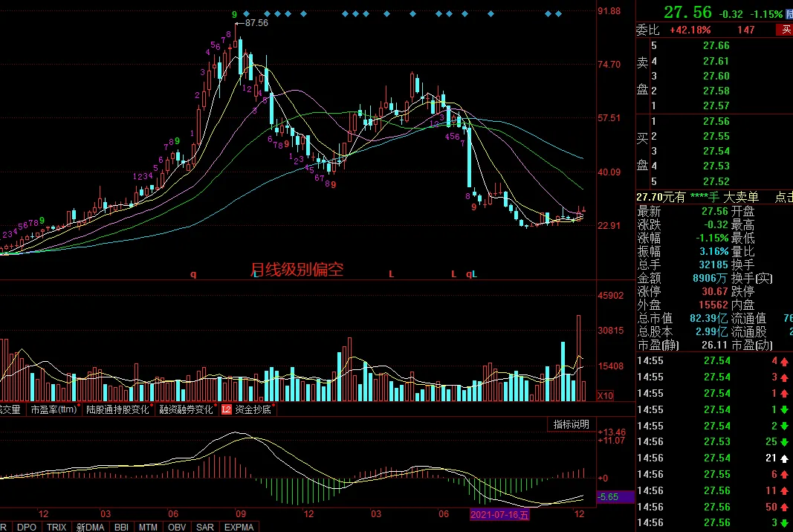Image resolution: width=793 pixels, height=532 pixels.
Task: Click the 45902 volume axis label
Action: click(x=610, y=295)
